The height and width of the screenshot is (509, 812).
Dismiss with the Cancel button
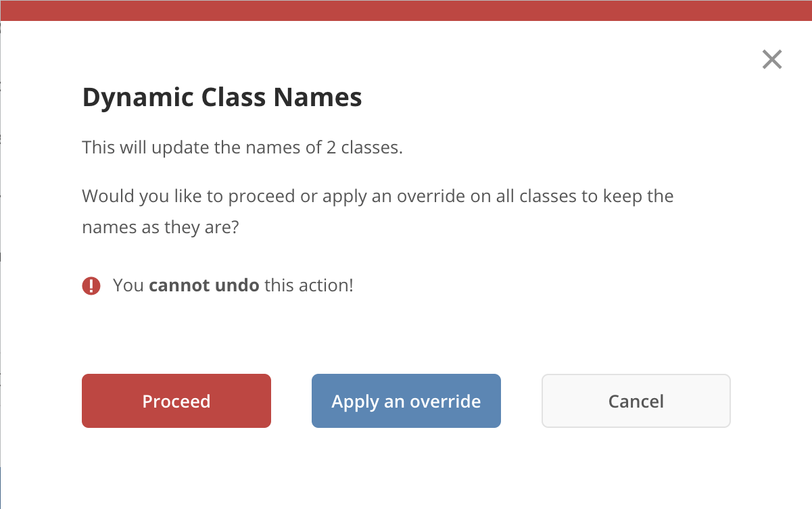tap(636, 401)
